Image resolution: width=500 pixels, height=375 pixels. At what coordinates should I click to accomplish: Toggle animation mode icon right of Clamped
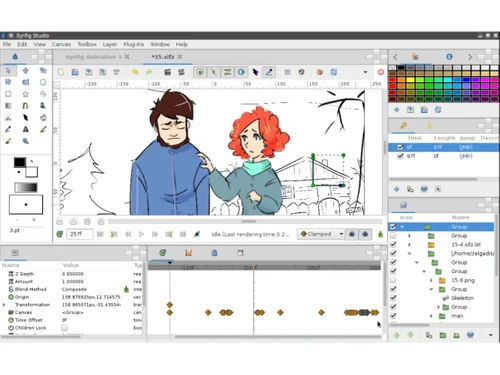pos(380,234)
